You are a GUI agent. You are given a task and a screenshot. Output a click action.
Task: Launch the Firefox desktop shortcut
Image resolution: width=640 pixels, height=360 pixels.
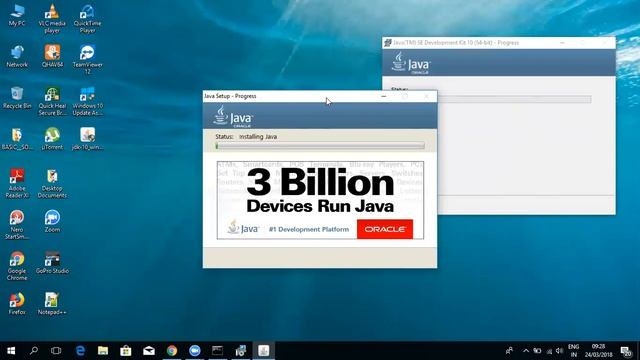17,304
